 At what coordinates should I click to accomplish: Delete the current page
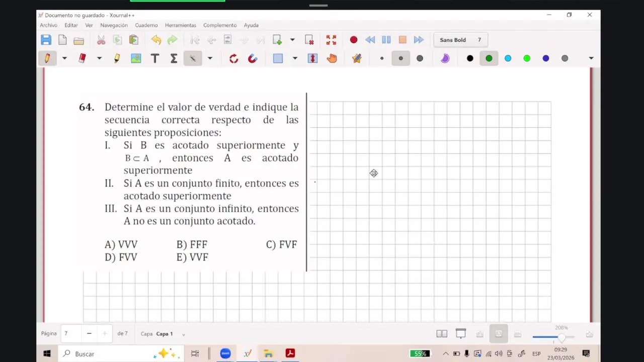point(309,40)
